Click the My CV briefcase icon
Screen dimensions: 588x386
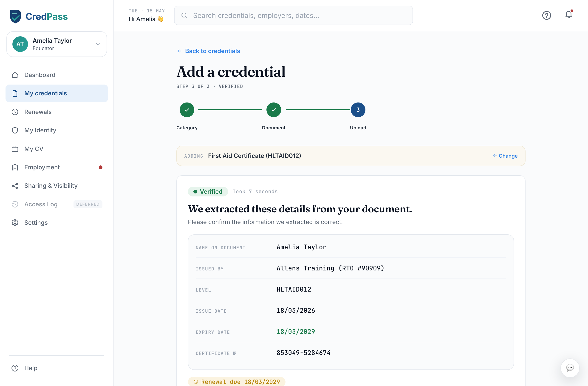pyautogui.click(x=15, y=149)
